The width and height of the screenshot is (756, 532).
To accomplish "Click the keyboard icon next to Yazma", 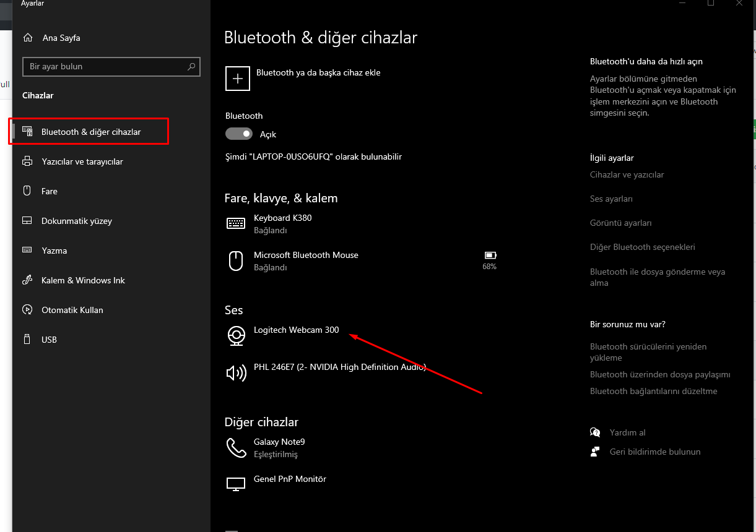I will pyautogui.click(x=27, y=251).
